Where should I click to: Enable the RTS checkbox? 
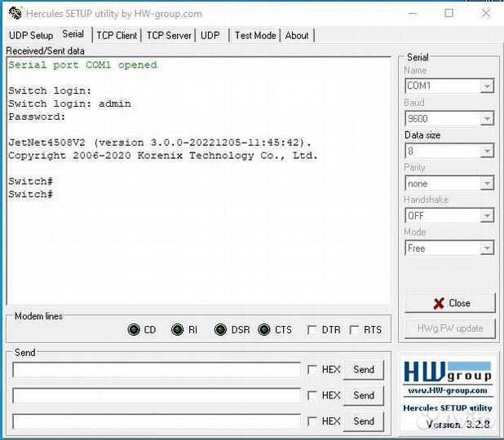point(354,330)
